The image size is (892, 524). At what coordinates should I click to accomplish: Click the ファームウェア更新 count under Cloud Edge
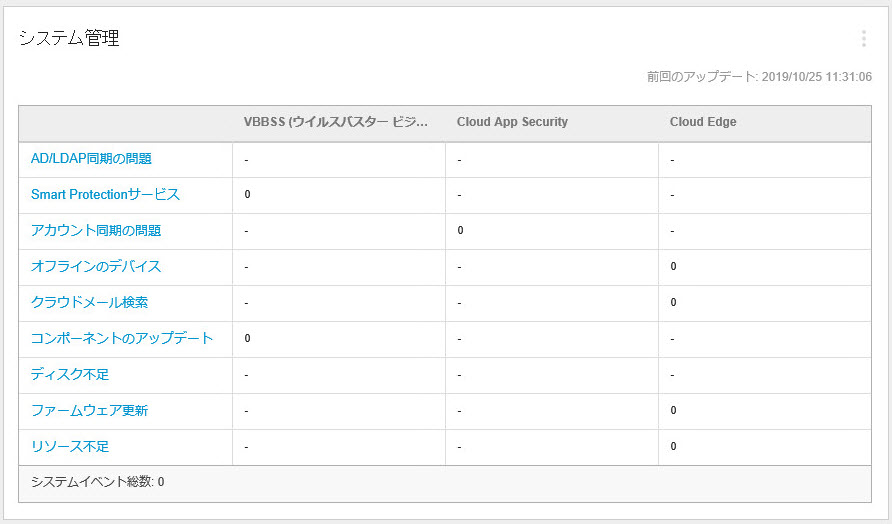[x=673, y=411]
